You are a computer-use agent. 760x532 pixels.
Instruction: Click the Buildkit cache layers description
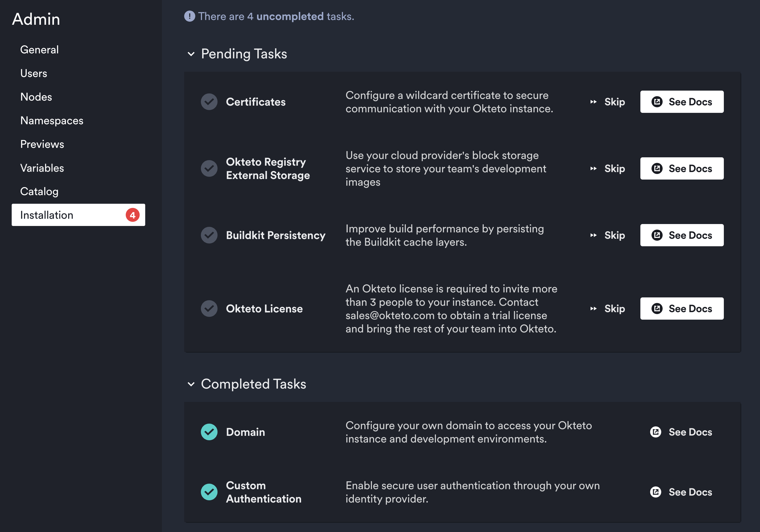[445, 235]
